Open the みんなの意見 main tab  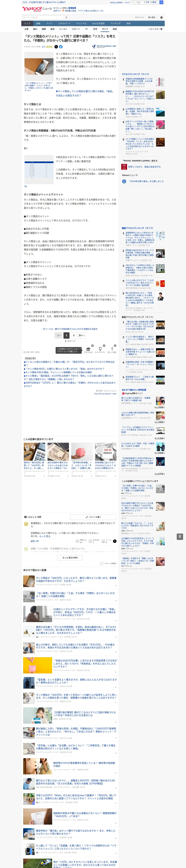[98, 24]
